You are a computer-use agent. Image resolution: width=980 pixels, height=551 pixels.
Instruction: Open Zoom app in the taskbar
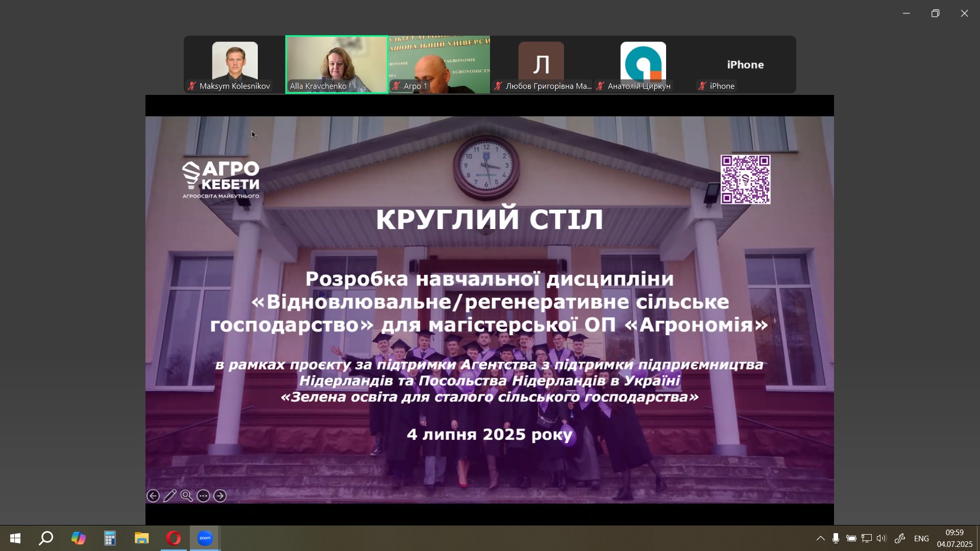[x=205, y=538]
